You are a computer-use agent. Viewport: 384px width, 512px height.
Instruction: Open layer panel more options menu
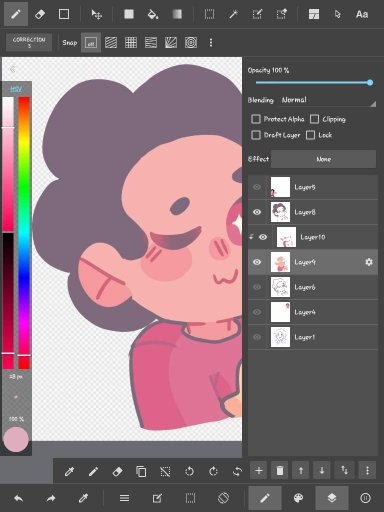367,470
